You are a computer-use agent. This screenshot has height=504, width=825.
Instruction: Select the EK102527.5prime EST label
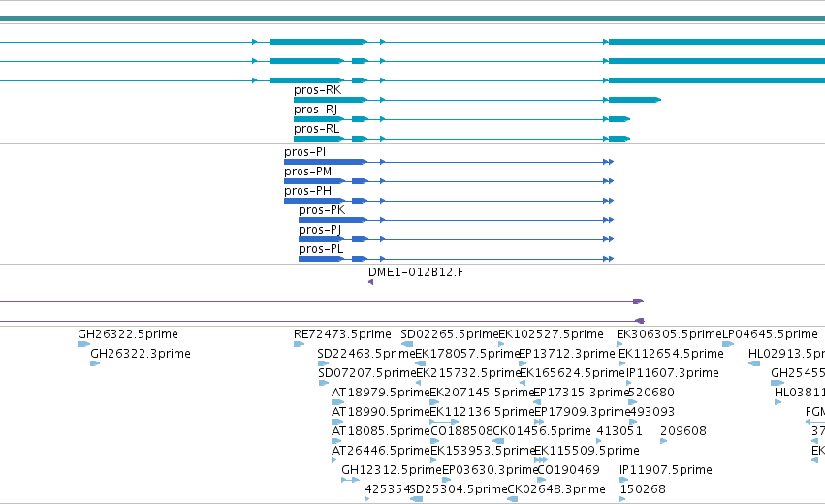(x=551, y=334)
